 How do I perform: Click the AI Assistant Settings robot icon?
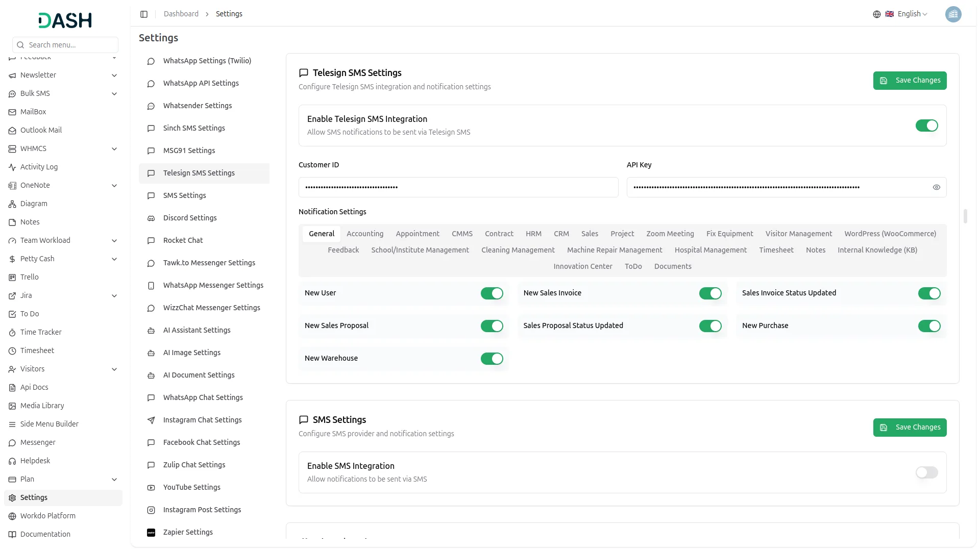151,331
